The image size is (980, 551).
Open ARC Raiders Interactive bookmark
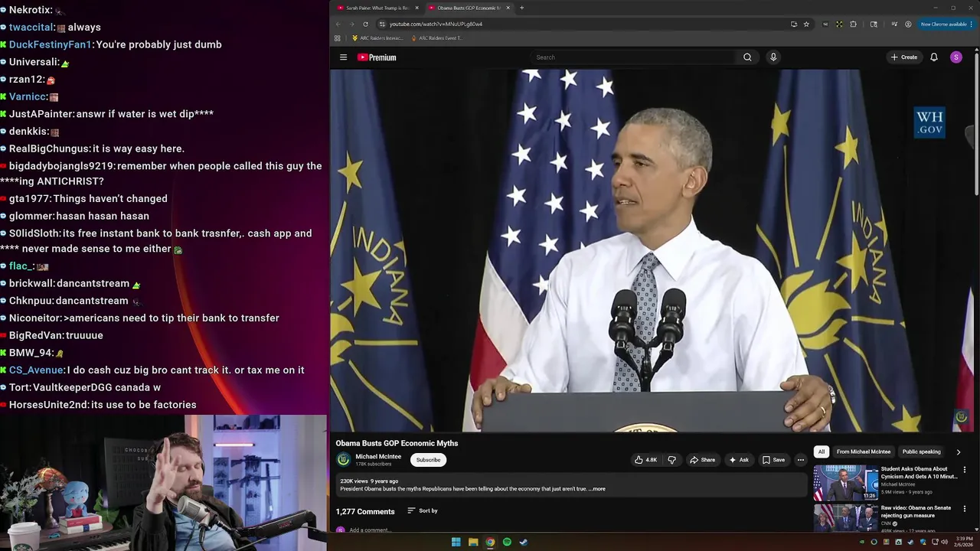click(377, 37)
